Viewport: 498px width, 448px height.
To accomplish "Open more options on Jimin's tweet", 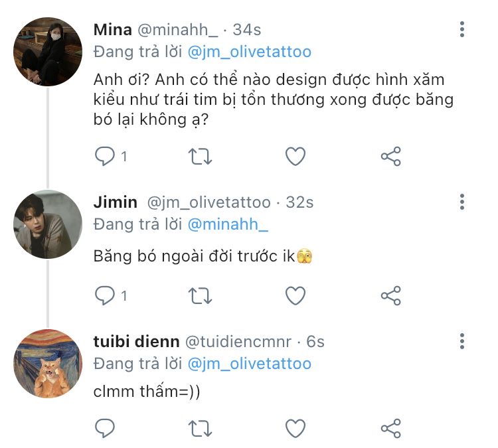I will pos(462,202).
